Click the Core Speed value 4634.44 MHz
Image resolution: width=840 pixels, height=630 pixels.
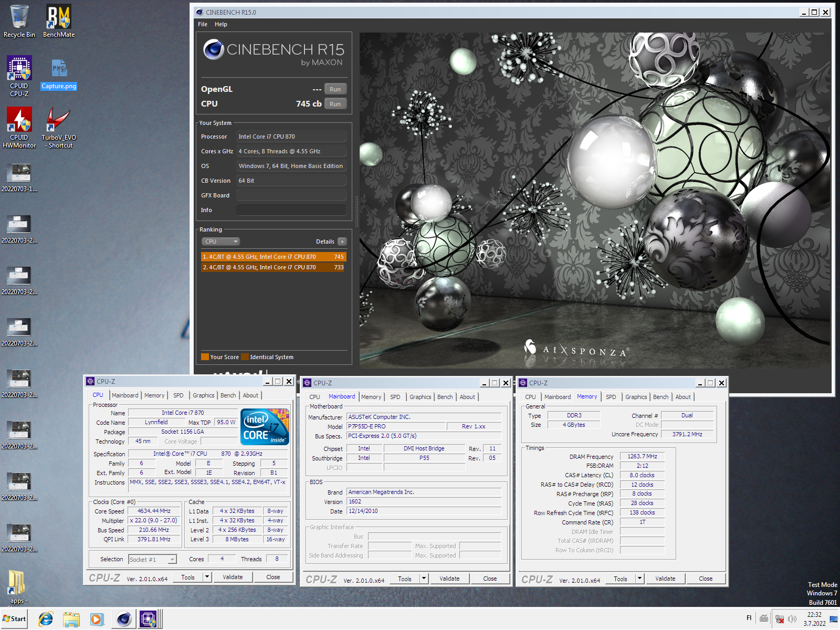154,511
